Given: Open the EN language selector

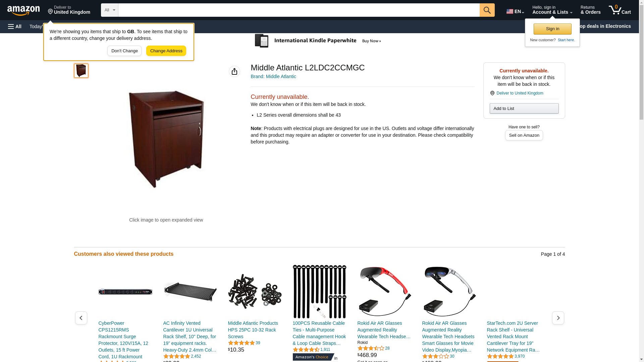Looking at the screenshot, I should (515, 11).
